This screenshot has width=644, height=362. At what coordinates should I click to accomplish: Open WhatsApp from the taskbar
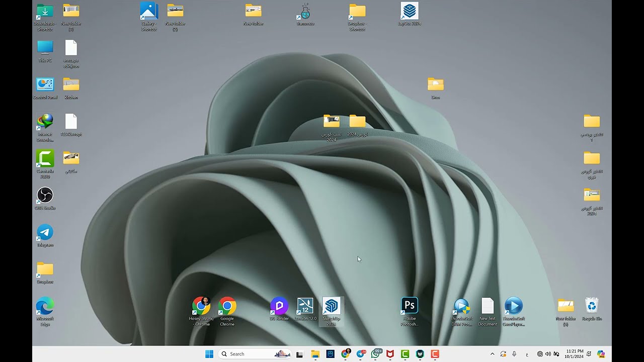tap(375, 354)
